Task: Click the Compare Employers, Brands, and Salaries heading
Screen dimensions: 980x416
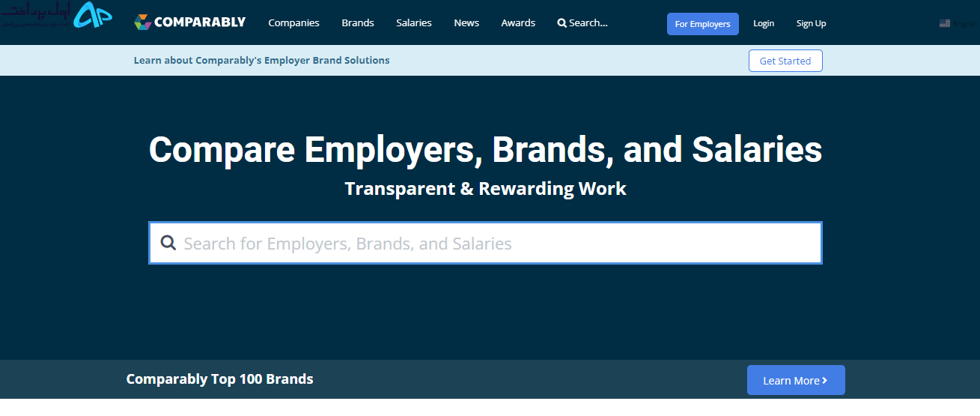Action: tap(485, 149)
